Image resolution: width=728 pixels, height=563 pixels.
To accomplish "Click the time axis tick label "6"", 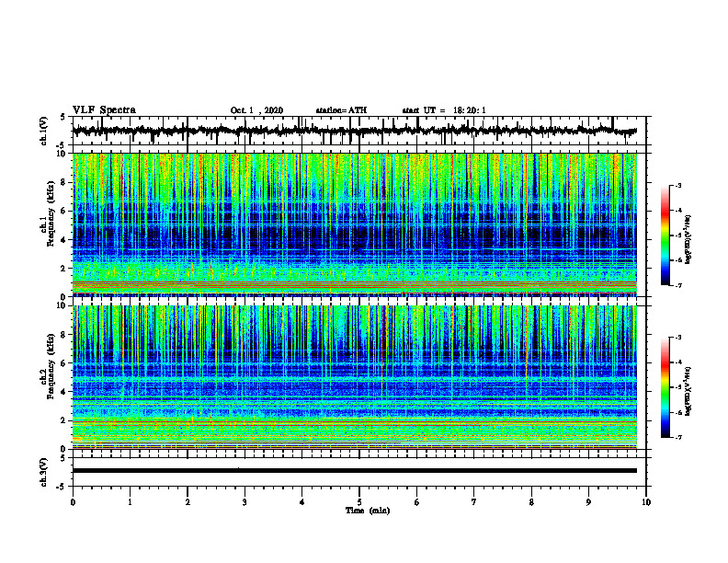I will coord(416,502).
